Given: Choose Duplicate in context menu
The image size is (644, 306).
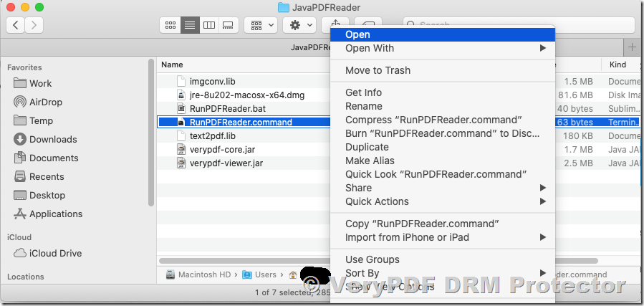Looking at the screenshot, I should (443, 147).
